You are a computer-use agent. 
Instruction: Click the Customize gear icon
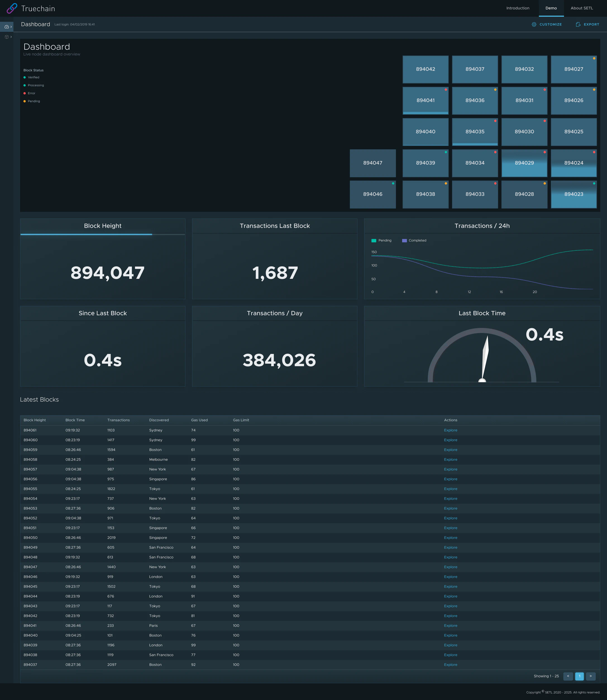coord(534,24)
